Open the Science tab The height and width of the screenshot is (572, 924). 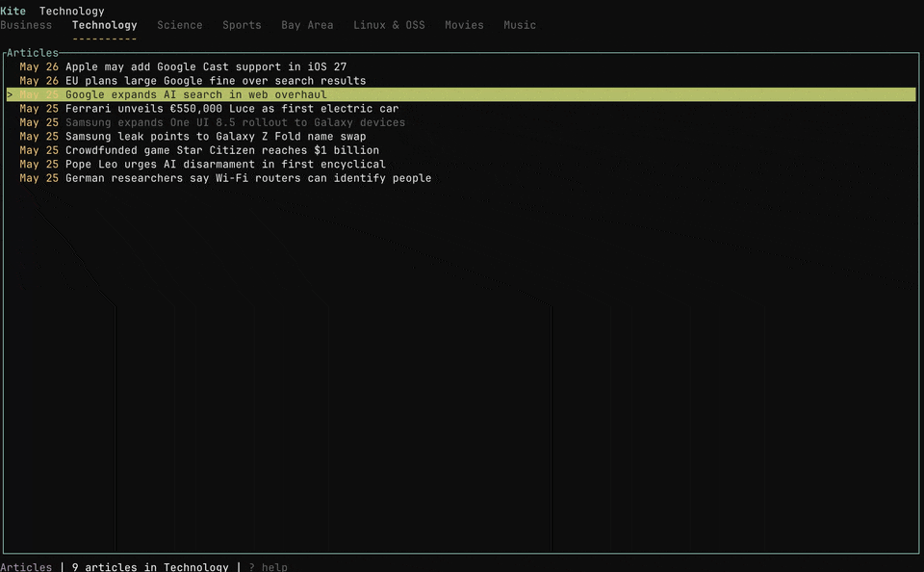tap(180, 25)
